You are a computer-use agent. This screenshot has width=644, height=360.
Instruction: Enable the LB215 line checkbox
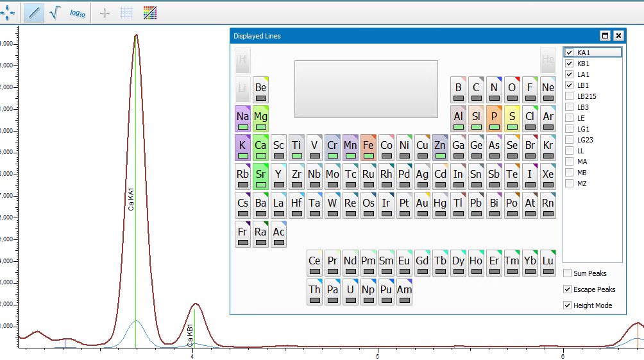569,96
